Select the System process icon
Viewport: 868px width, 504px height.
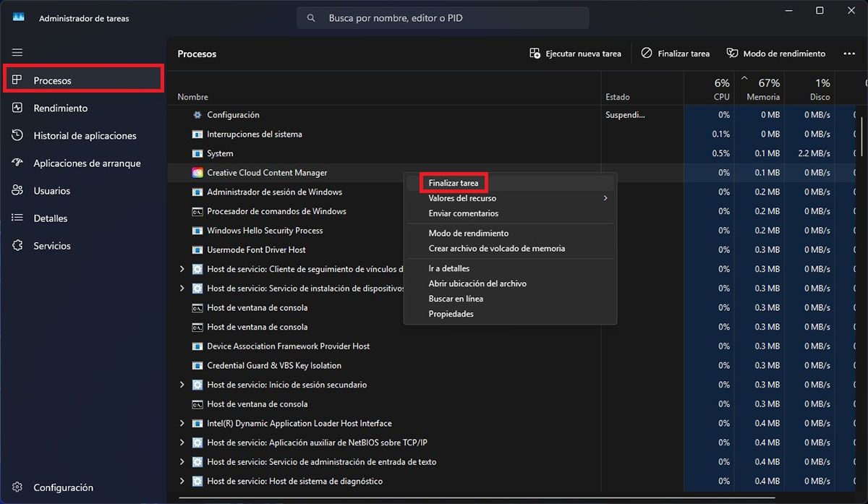pyautogui.click(x=197, y=153)
